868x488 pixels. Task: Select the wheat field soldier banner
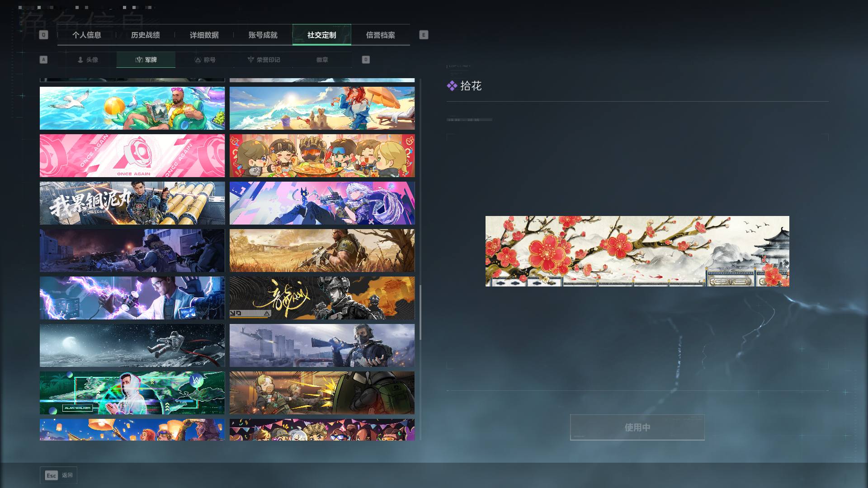click(x=322, y=251)
